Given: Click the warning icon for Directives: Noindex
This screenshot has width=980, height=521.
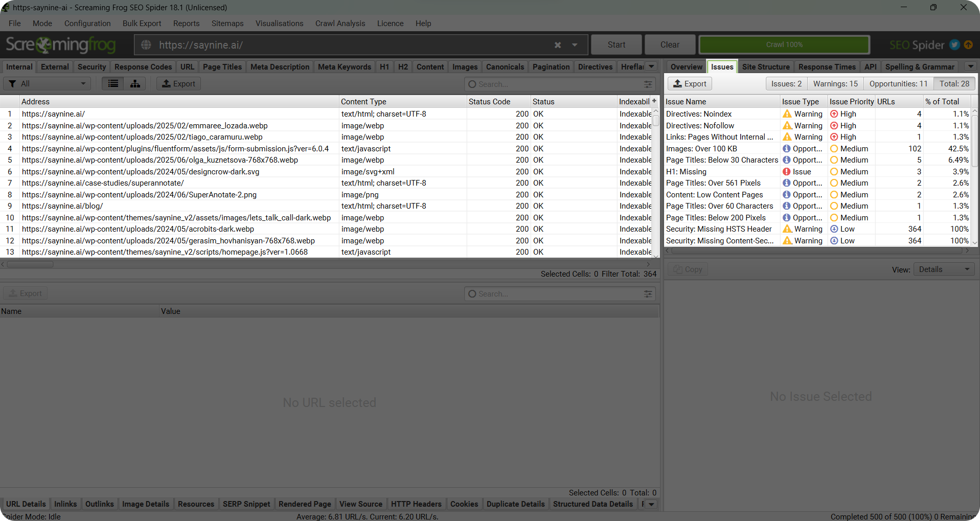Looking at the screenshot, I should click(787, 114).
